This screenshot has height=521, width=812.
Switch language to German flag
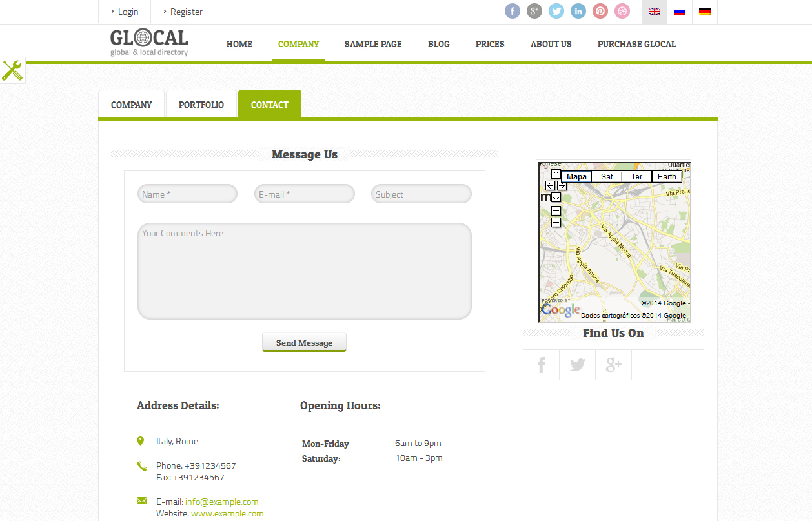[704, 12]
